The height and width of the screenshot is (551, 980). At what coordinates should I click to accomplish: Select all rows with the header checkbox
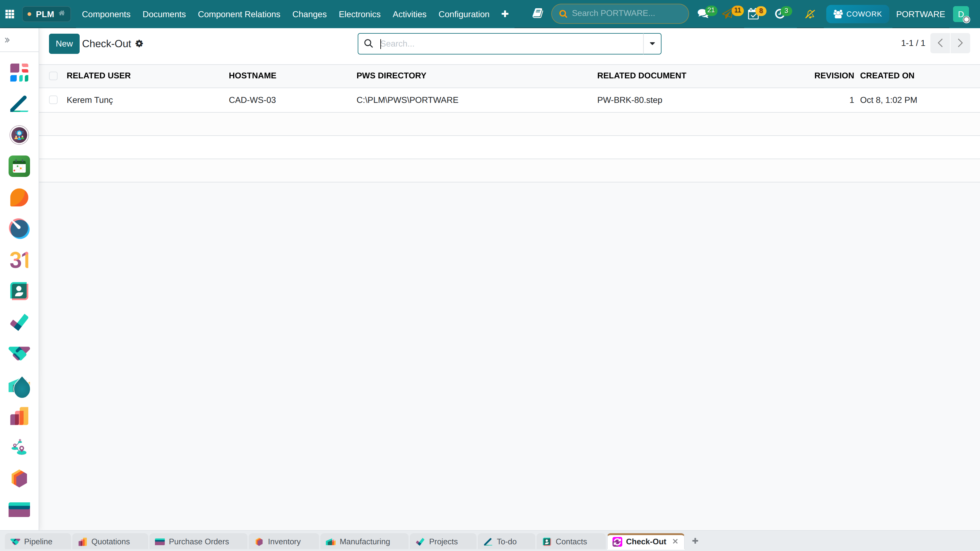click(53, 76)
